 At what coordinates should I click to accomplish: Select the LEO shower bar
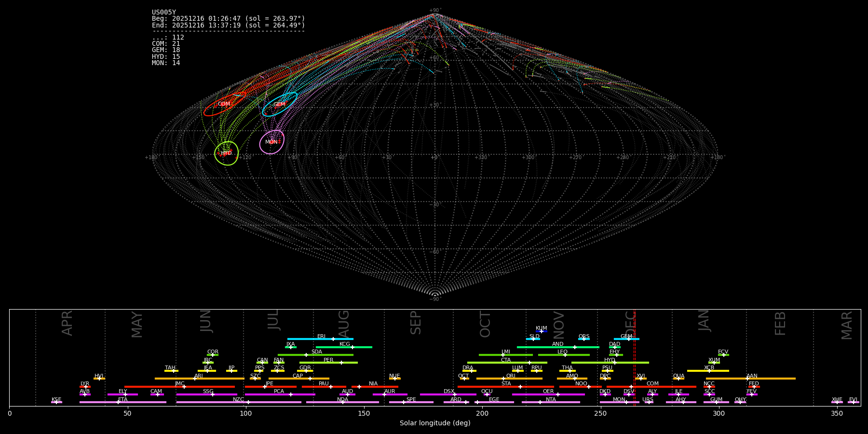[564, 355]
